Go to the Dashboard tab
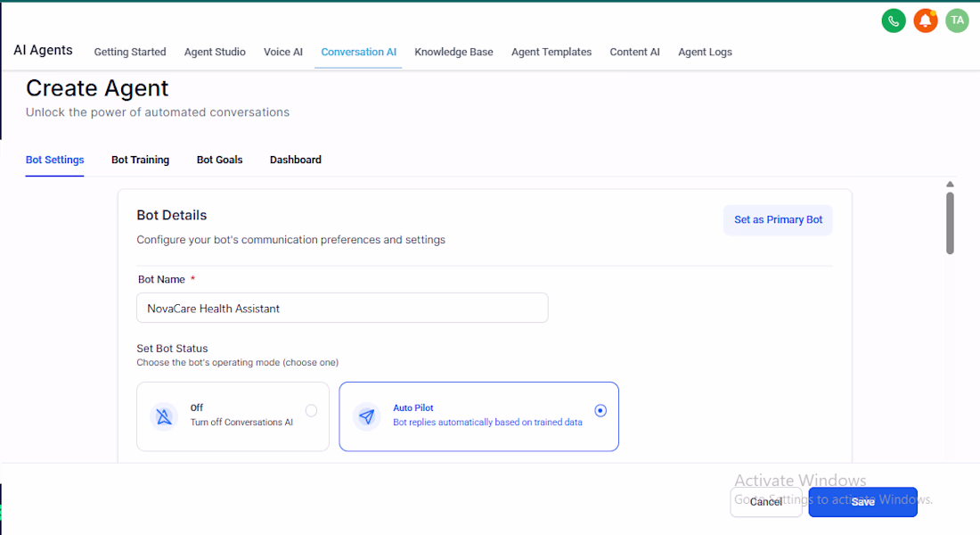Viewport: 980px width, 535px height. click(296, 160)
